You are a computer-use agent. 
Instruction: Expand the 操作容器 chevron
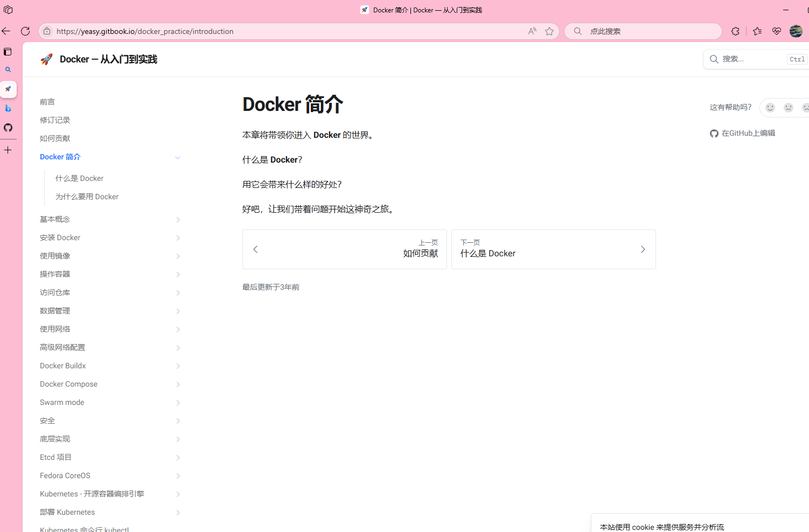pos(178,275)
